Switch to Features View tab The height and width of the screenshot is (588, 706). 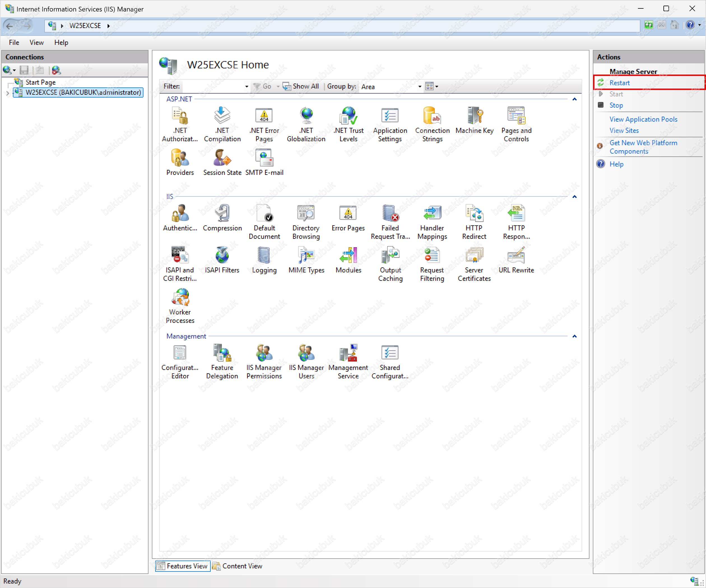coord(183,566)
